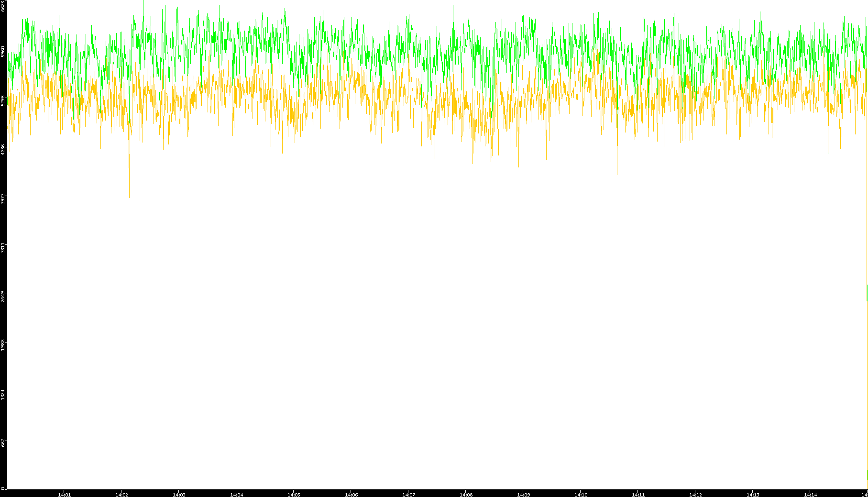Select the 1986 vertical axis label

pyautogui.click(x=3, y=345)
